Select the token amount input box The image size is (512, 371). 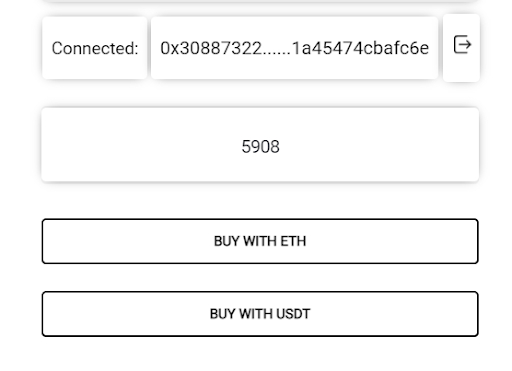(x=260, y=145)
